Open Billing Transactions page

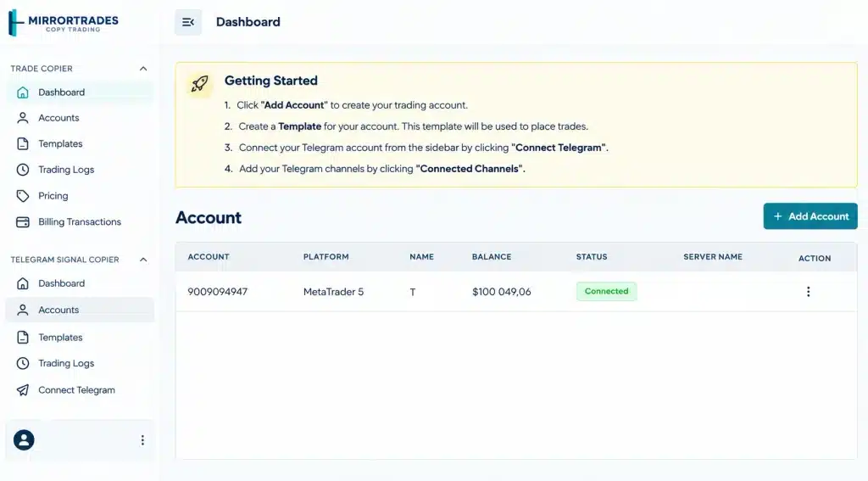pyautogui.click(x=80, y=221)
